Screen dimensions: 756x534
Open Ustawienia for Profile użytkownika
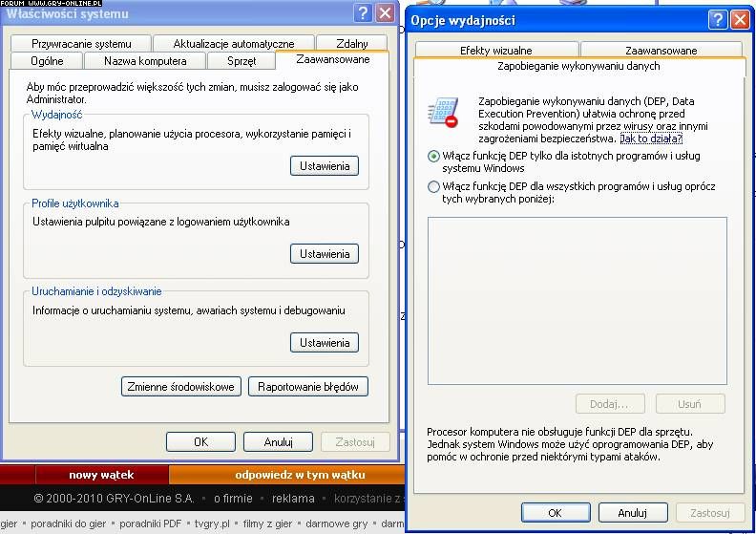pos(324,254)
